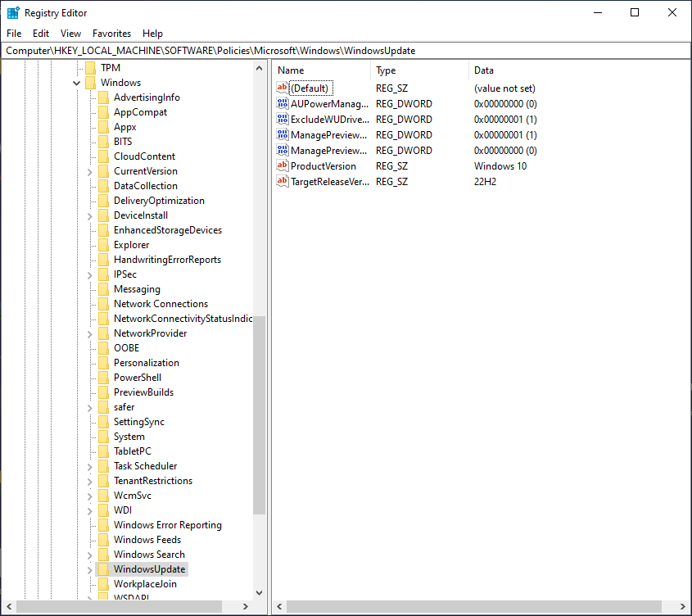The width and height of the screenshot is (692, 616).
Task: Click the AUPowerManag... DWORD value icon
Action: pos(282,103)
